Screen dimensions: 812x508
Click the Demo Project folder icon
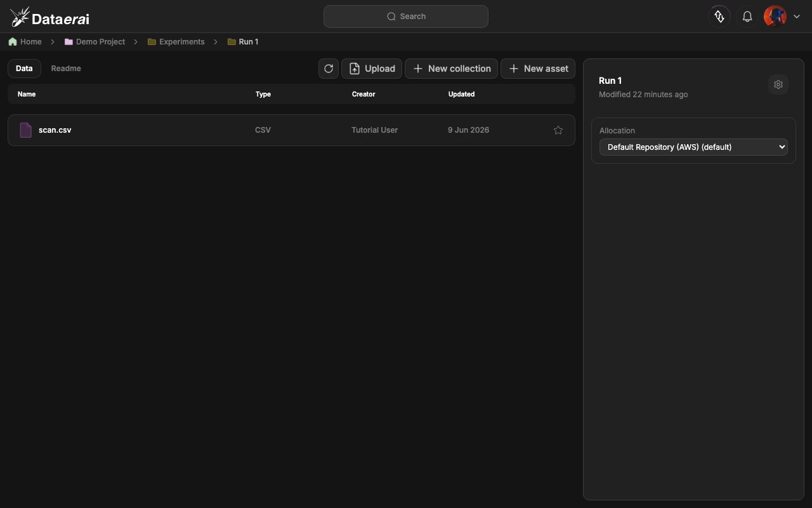(69, 42)
